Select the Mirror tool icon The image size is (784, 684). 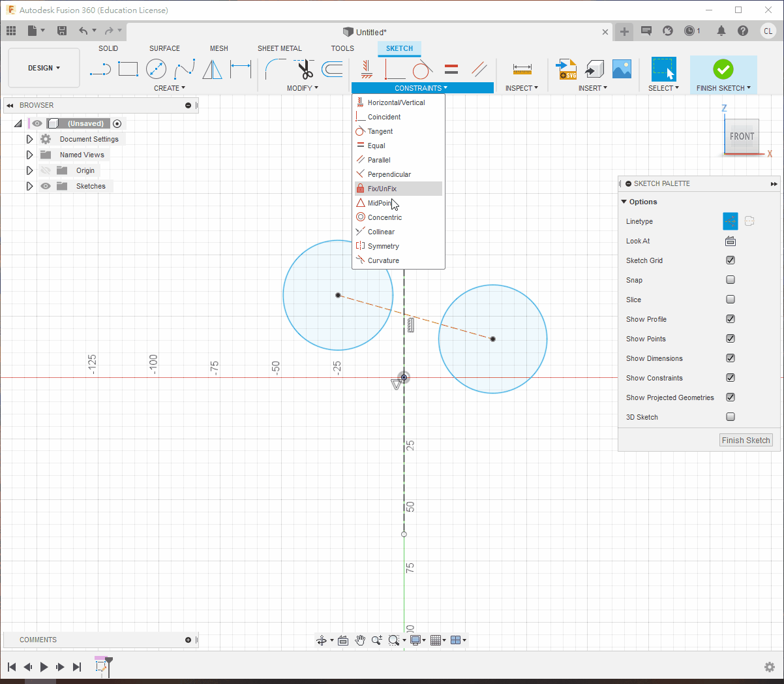click(x=212, y=69)
